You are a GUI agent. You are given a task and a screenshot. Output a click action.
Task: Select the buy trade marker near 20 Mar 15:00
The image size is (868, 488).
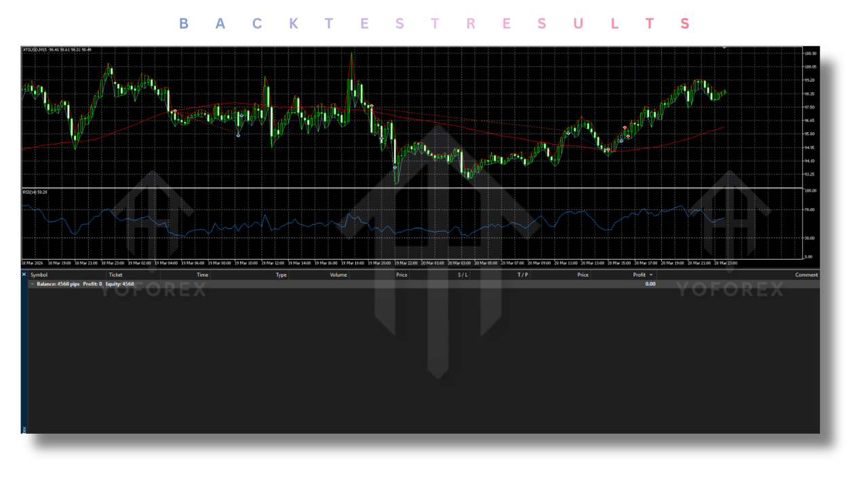621,141
